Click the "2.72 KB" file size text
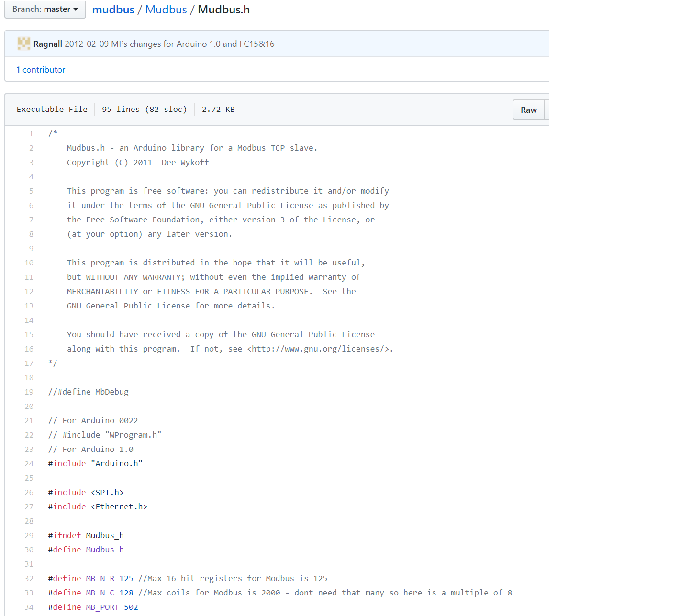The width and height of the screenshot is (691, 616). 218,110
